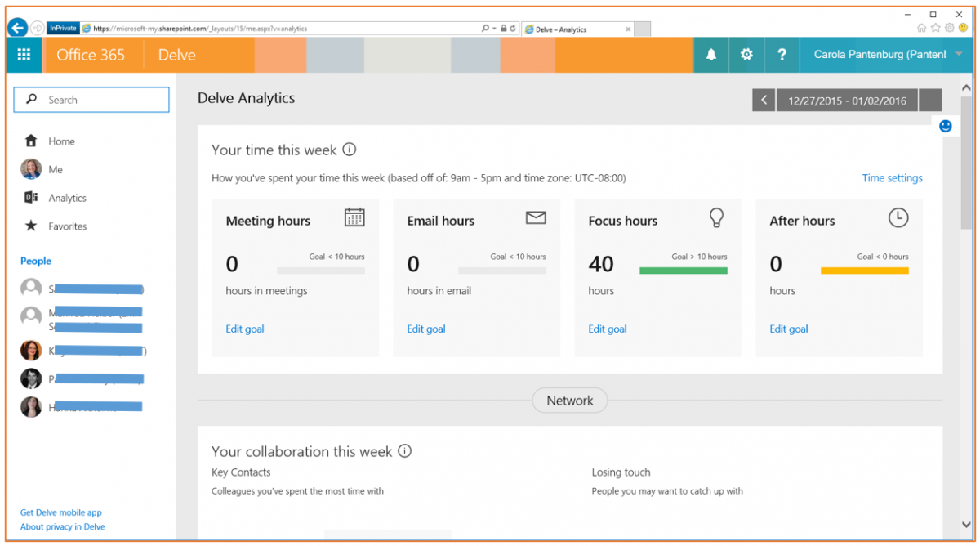980x546 pixels.
Task: Open Home in the Delve sidebar
Action: [x=61, y=141]
